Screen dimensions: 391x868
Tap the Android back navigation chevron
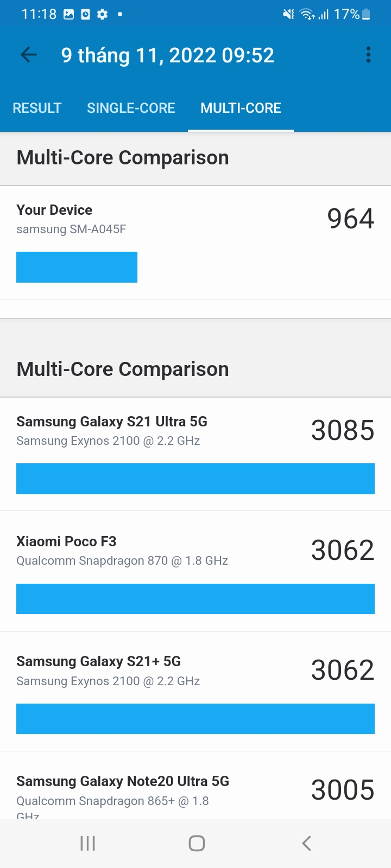pyautogui.click(x=306, y=843)
